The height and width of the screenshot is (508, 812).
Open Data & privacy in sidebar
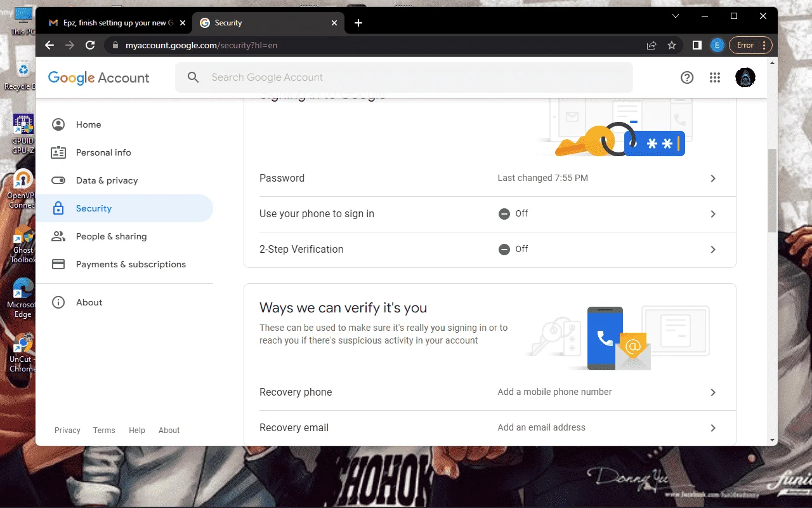click(x=124, y=180)
